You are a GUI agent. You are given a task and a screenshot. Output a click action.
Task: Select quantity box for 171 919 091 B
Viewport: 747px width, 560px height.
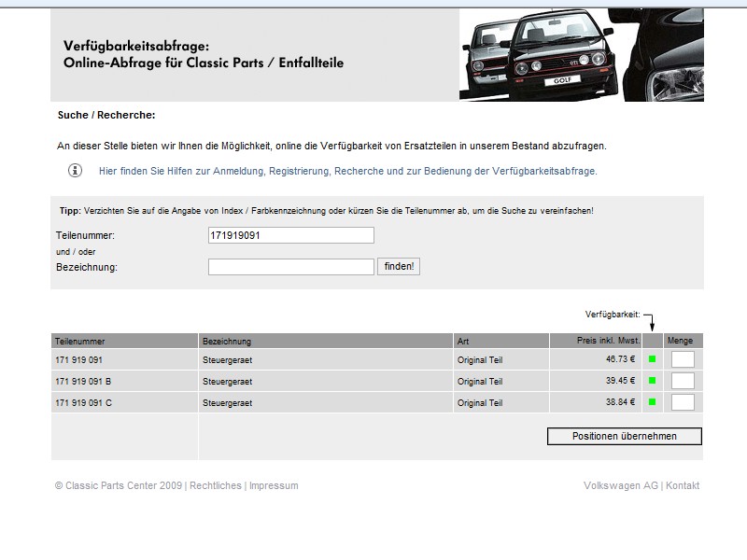683,381
